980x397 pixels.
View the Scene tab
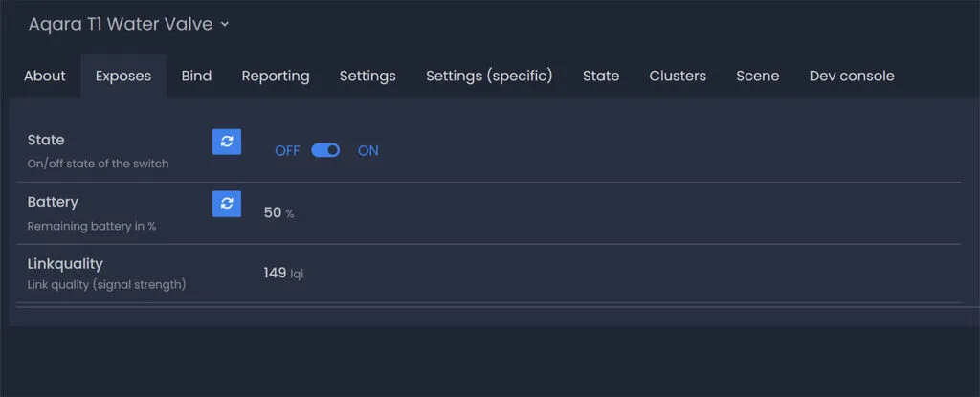coord(758,76)
